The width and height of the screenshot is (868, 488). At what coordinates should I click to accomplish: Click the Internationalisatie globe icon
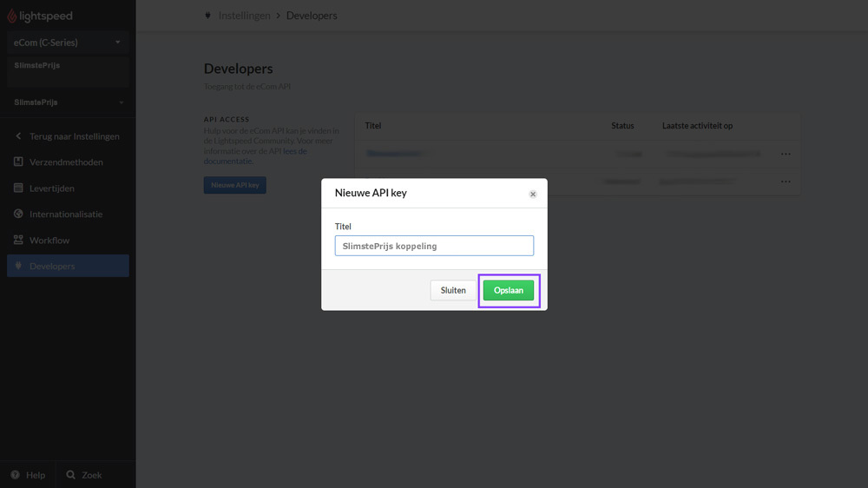coord(19,214)
